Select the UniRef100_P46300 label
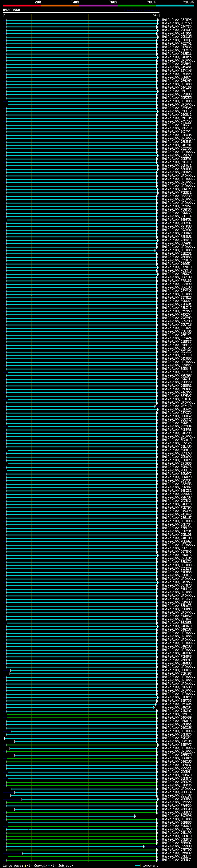Screen dimensions: 197x868 click(x=176, y=392)
